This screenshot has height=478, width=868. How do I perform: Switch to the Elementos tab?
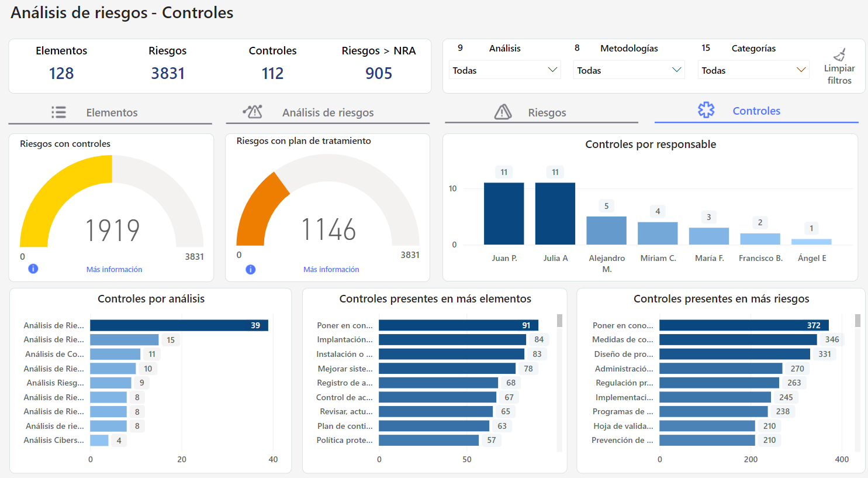point(111,112)
